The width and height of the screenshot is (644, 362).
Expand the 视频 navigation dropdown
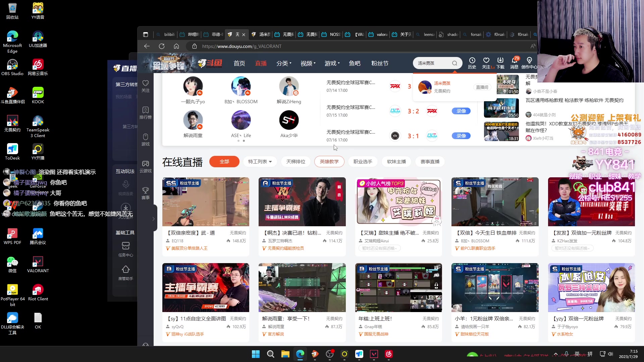[308, 63]
